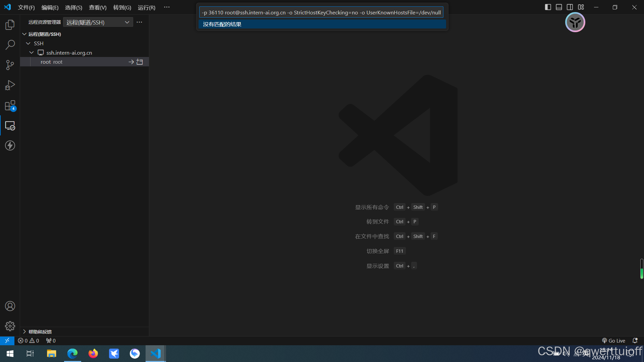
Task: Connect root in new window icon
Action: (x=140, y=62)
